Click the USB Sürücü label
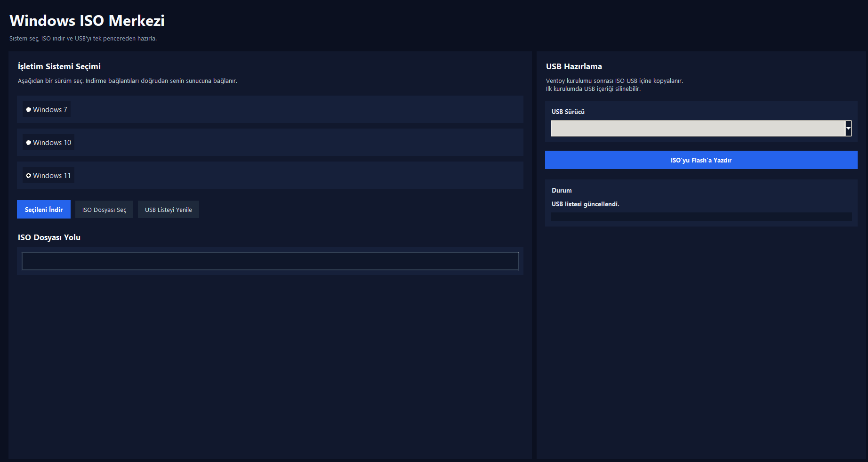 568,112
